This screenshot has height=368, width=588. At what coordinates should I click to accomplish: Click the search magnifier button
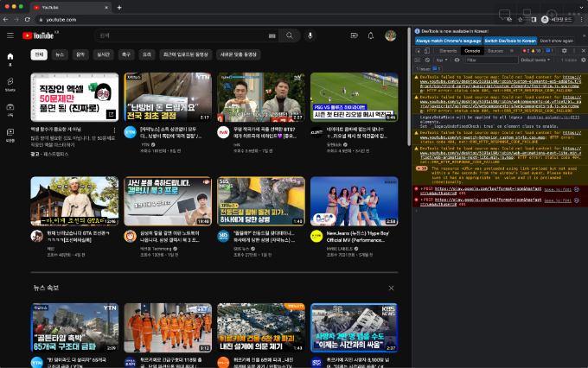point(290,35)
